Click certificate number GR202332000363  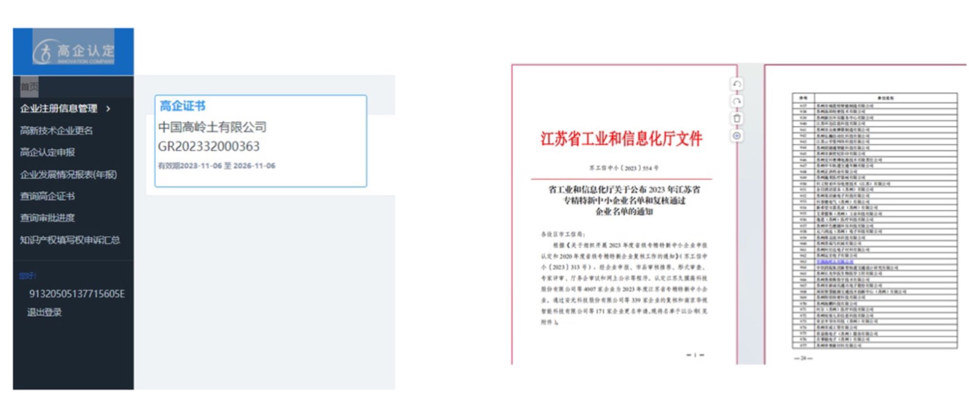click(x=209, y=146)
